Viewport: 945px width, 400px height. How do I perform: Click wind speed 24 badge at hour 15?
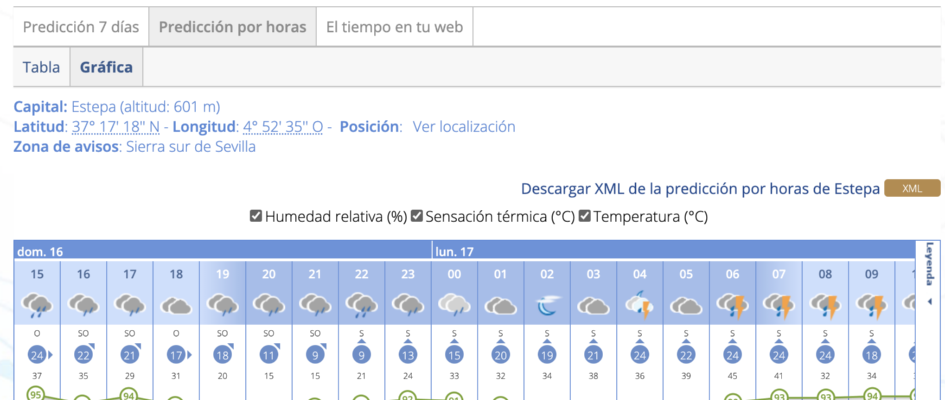tap(37, 355)
